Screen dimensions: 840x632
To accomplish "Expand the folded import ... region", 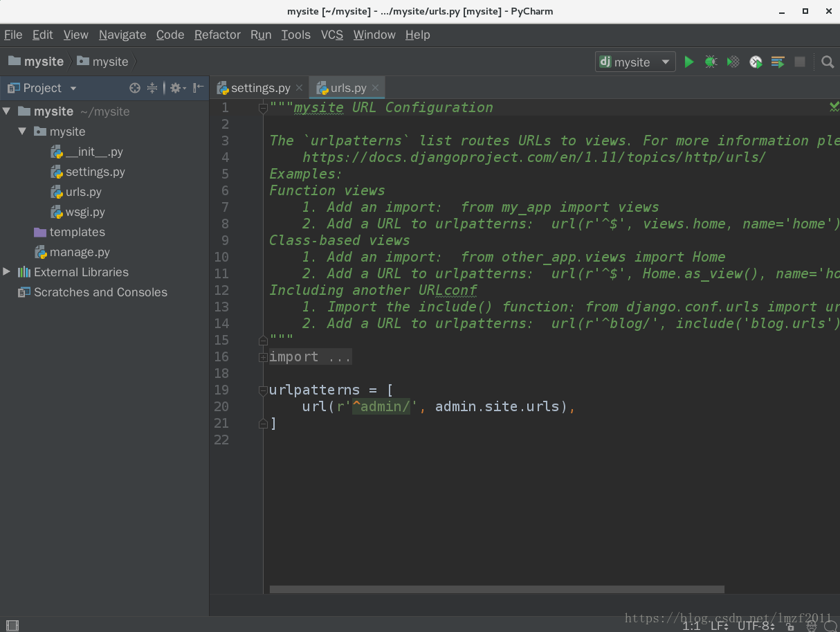I will (x=263, y=357).
